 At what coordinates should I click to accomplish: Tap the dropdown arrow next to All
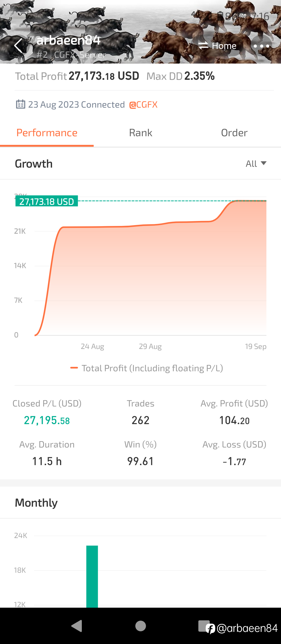(x=264, y=163)
